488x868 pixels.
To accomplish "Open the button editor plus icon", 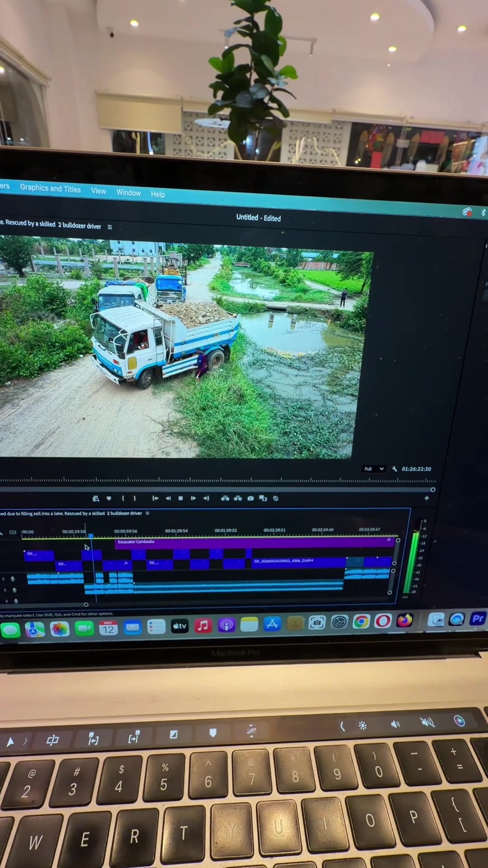I will coord(427,498).
